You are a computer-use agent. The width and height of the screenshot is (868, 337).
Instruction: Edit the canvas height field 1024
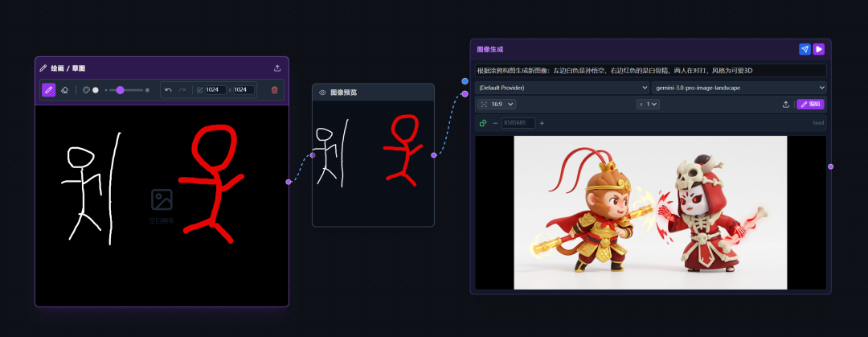pyautogui.click(x=244, y=90)
